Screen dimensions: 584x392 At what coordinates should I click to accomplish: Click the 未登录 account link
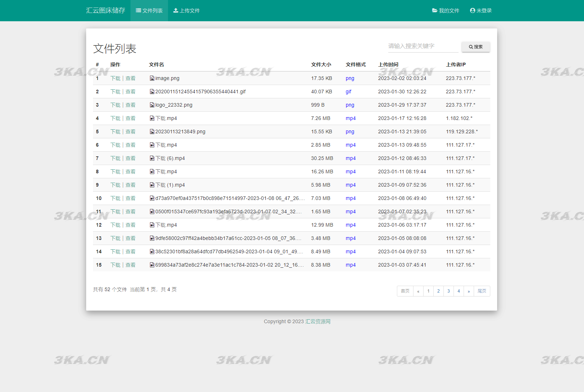(481, 10)
